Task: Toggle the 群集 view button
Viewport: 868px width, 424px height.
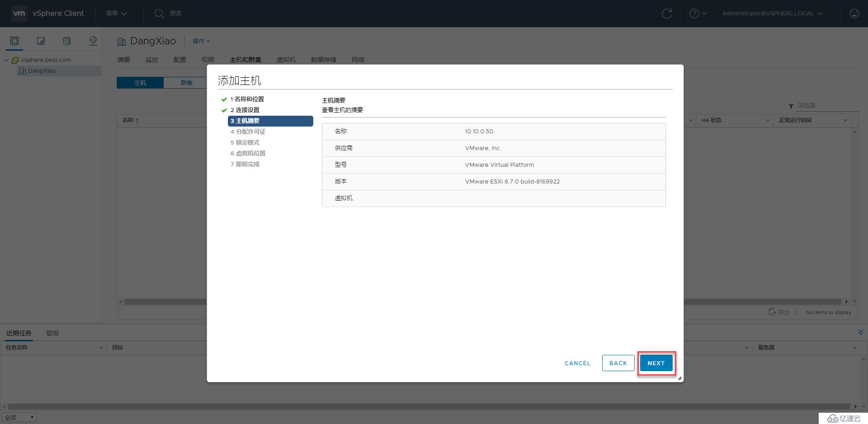Action: click(x=186, y=83)
